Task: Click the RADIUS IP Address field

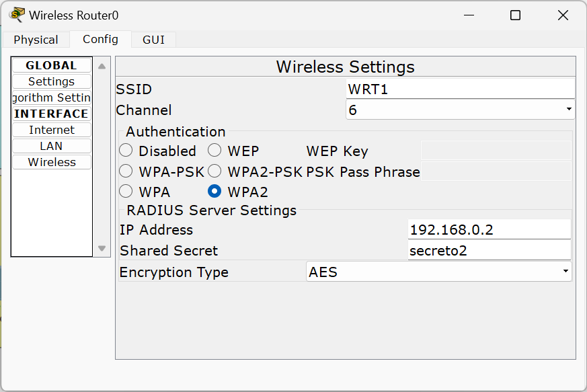Action: pyautogui.click(x=489, y=229)
